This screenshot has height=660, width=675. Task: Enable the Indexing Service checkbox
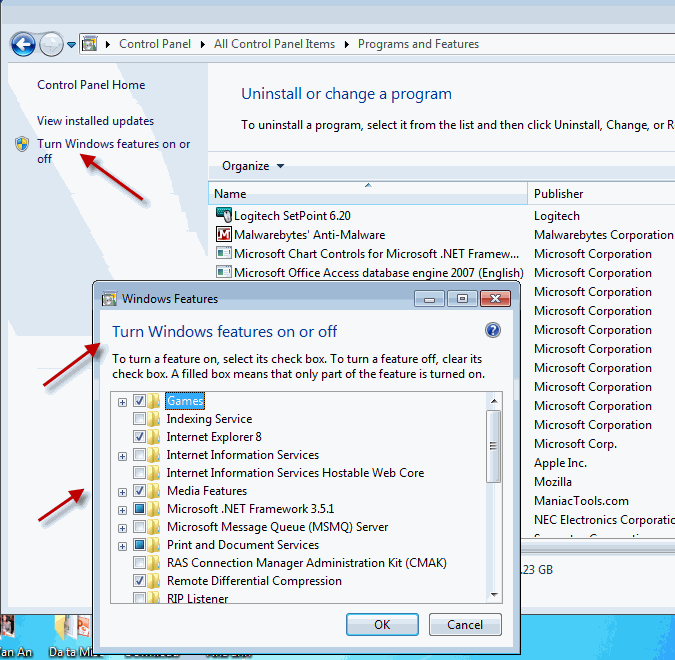(x=139, y=419)
